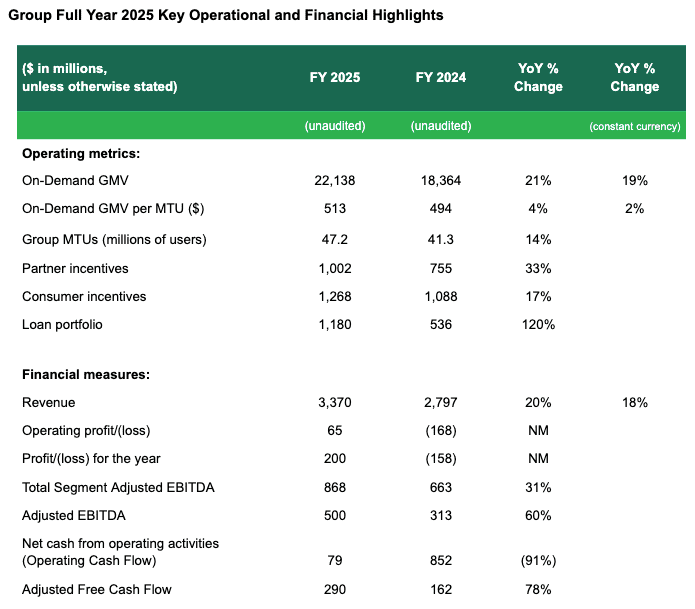Image resolution: width=695 pixels, height=609 pixels.
Task: Click the Adjusted EBITDA 60% change
Action: pyautogui.click(x=538, y=515)
